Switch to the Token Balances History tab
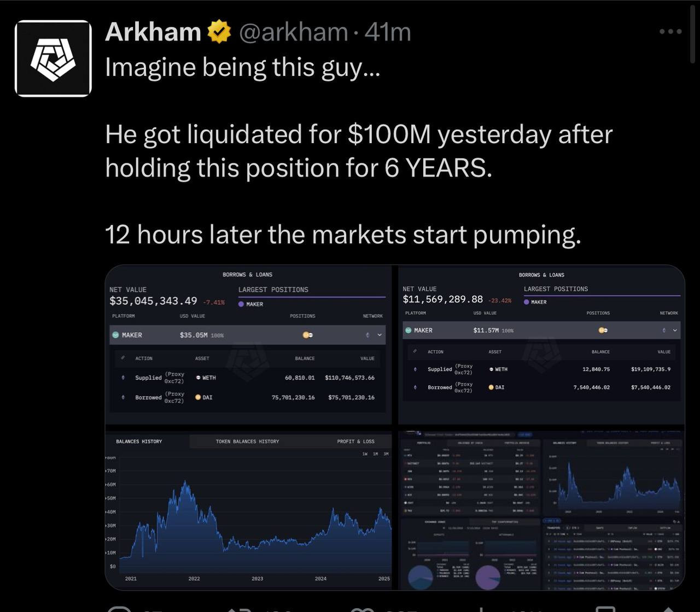 [x=247, y=442]
